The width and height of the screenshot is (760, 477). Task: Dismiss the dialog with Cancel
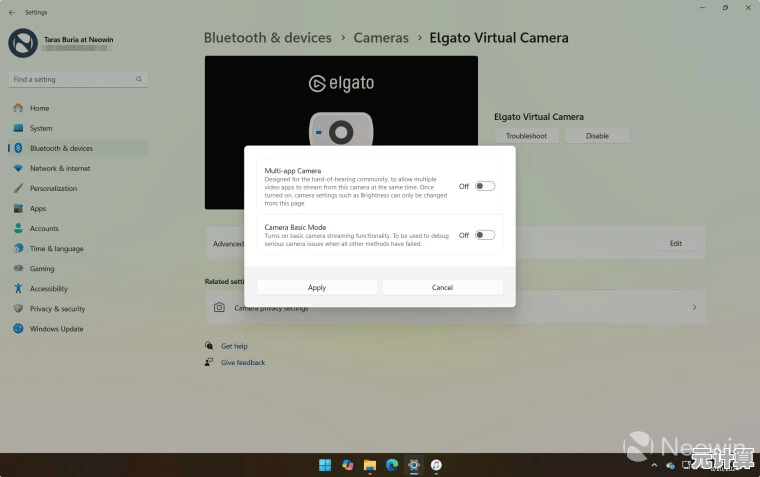pyautogui.click(x=442, y=287)
